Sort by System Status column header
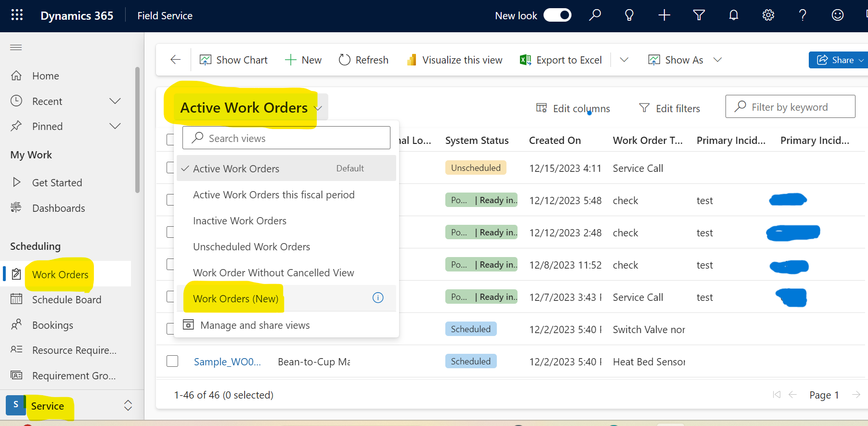Viewport: 868px width, 426px height. click(477, 140)
